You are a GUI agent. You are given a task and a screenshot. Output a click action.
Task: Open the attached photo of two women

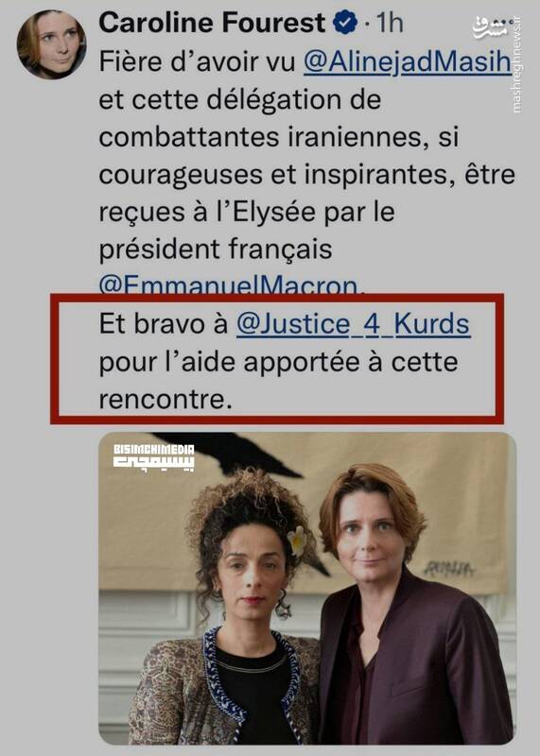(307, 588)
